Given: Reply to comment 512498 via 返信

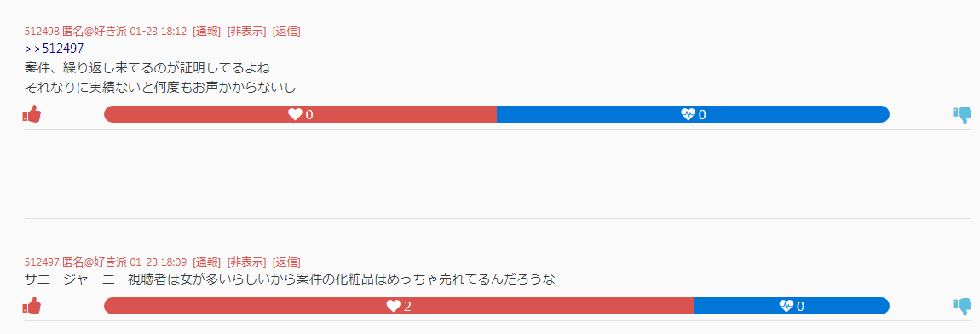Looking at the screenshot, I should pyautogui.click(x=286, y=32).
